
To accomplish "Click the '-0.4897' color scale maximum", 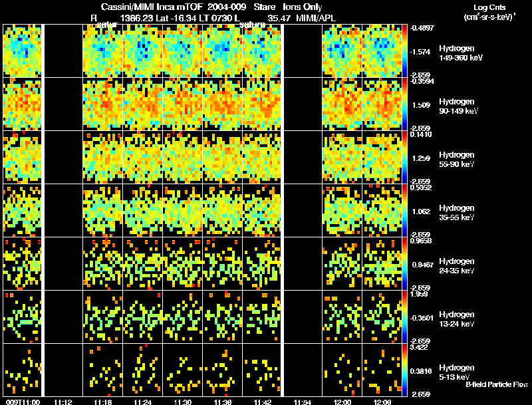I will 422,28.
